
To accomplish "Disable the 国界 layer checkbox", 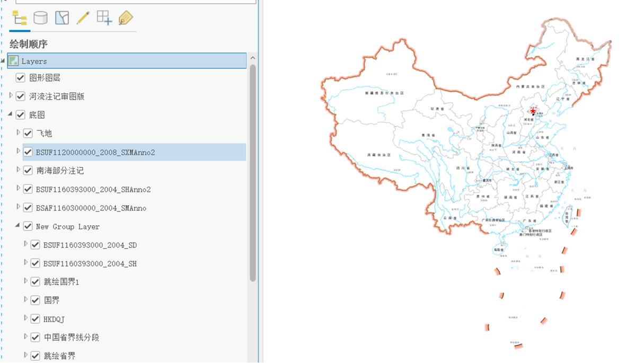I will point(36,300).
